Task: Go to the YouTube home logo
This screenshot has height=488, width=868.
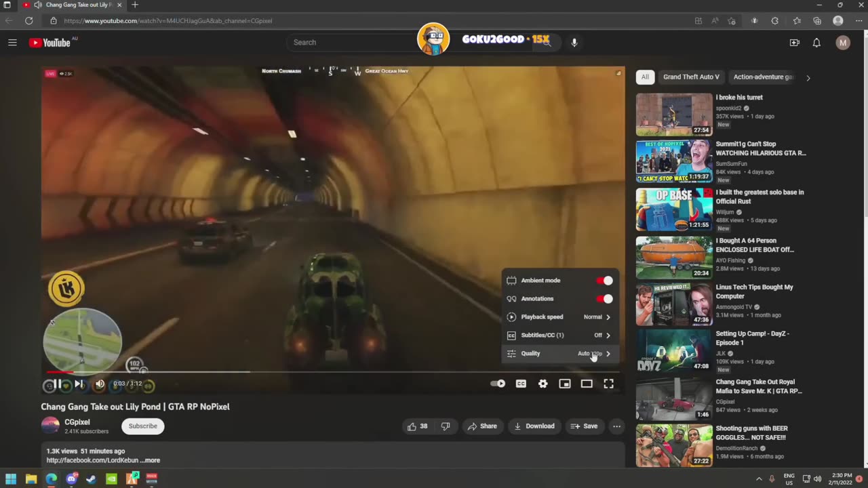Action: click(50, 43)
